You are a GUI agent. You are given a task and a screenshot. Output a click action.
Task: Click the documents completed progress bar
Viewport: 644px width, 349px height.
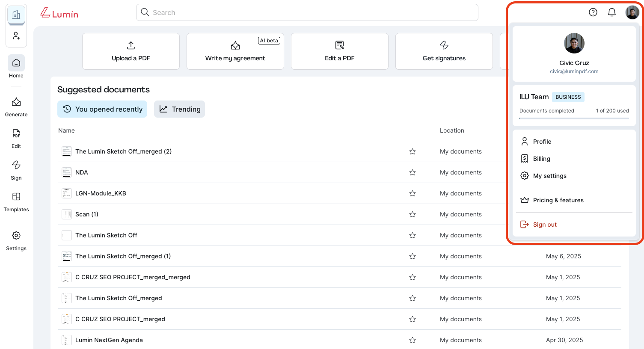point(574,118)
